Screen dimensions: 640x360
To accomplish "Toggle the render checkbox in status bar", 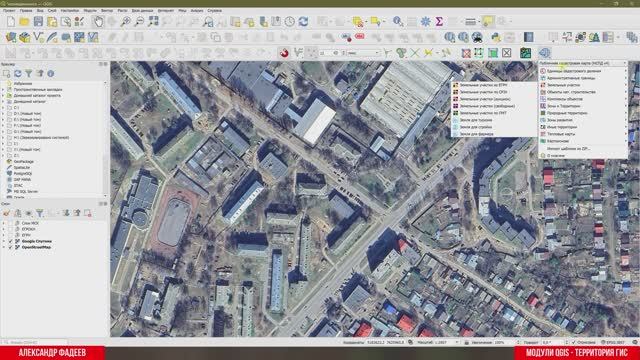I will (574, 342).
